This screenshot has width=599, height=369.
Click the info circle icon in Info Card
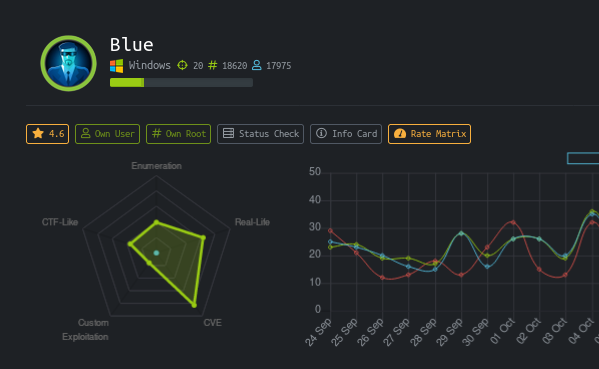(321, 133)
